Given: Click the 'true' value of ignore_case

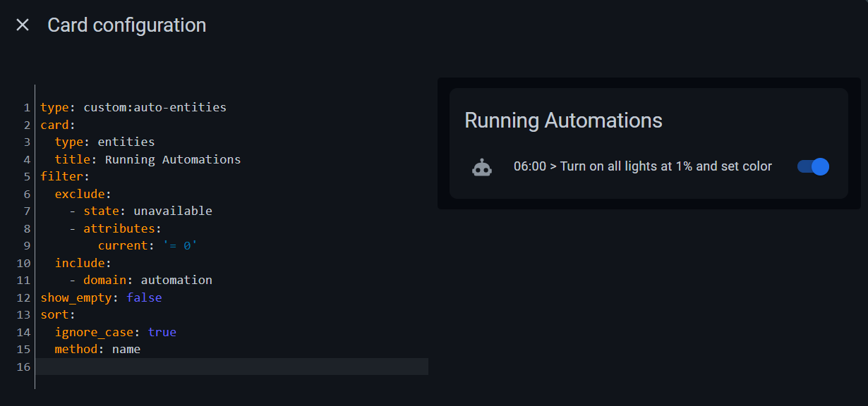Looking at the screenshot, I should point(162,331).
